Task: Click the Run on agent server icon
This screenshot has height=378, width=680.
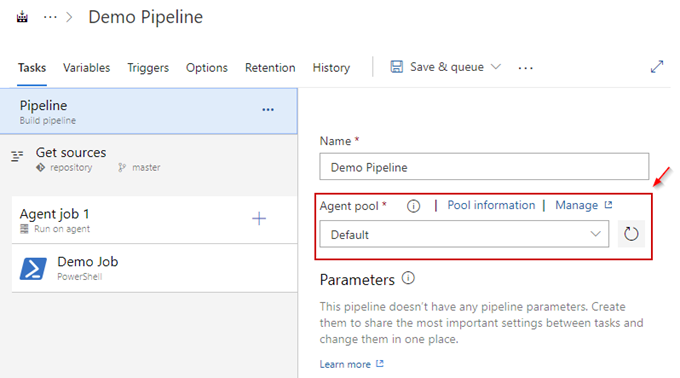Action: point(24,229)
